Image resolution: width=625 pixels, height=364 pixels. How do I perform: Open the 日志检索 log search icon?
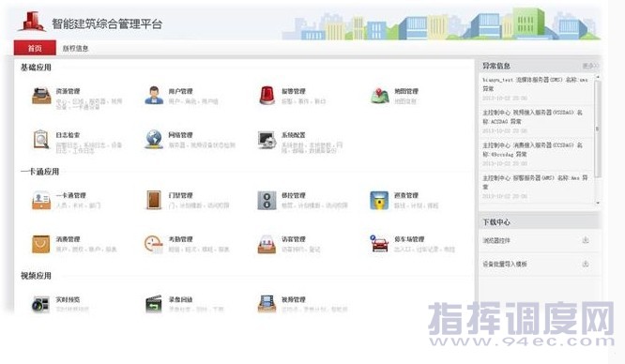[x=41, y=140]
